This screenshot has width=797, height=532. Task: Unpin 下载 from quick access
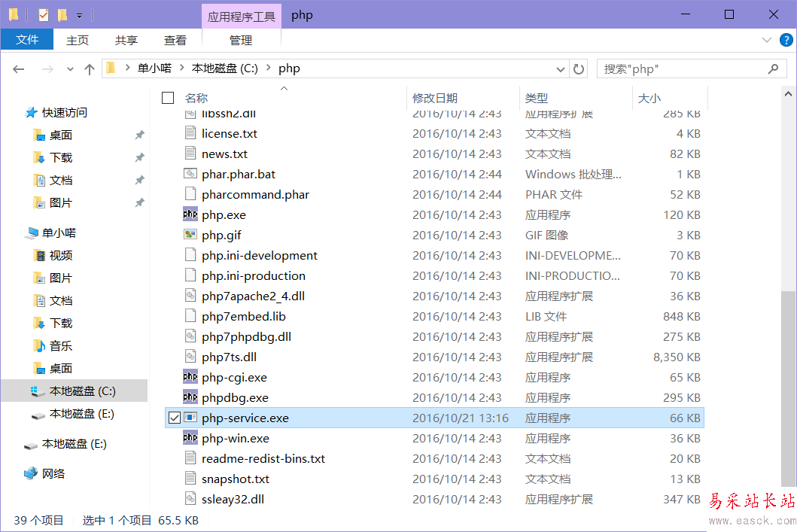[139, 157]
